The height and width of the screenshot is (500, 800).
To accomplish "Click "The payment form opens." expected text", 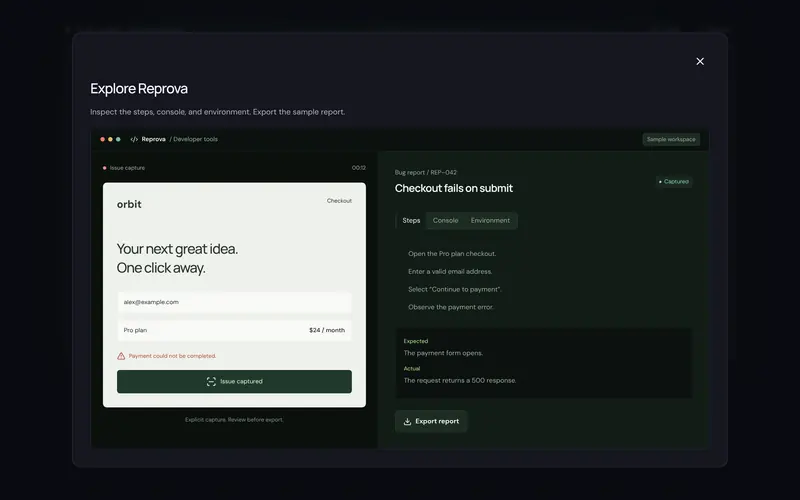I will point(443,353).
